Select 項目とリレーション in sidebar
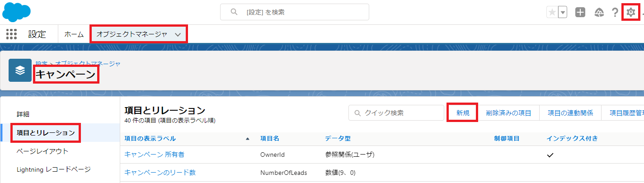Screen dimensions: 644x183 point(45,133)
